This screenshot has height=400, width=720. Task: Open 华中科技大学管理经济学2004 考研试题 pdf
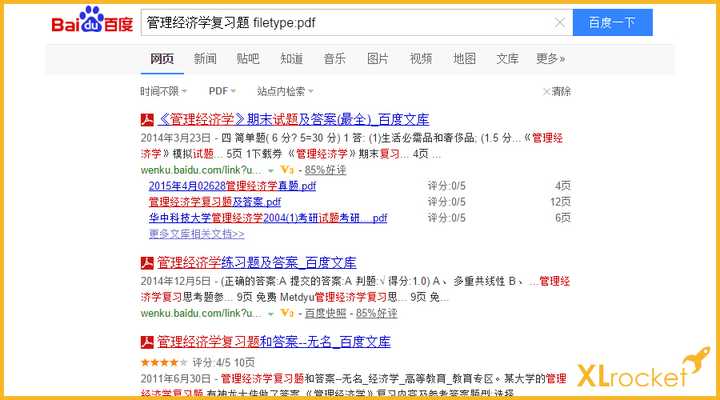tap(268, 218)
